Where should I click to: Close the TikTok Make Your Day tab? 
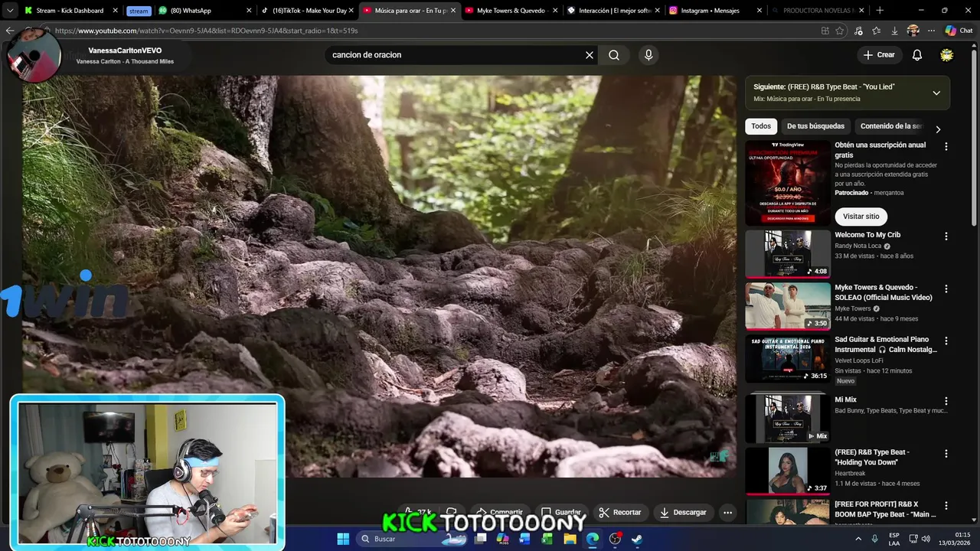[351, 11]
